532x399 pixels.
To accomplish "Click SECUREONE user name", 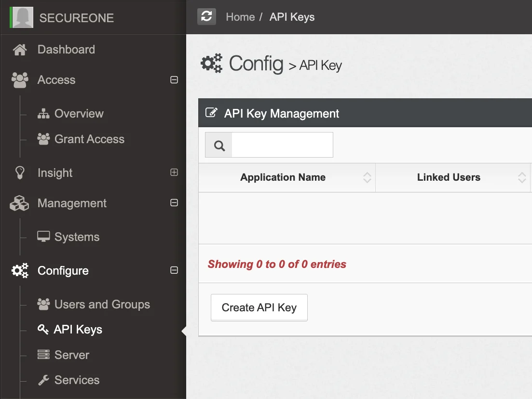I will click(x=77, y=18).
